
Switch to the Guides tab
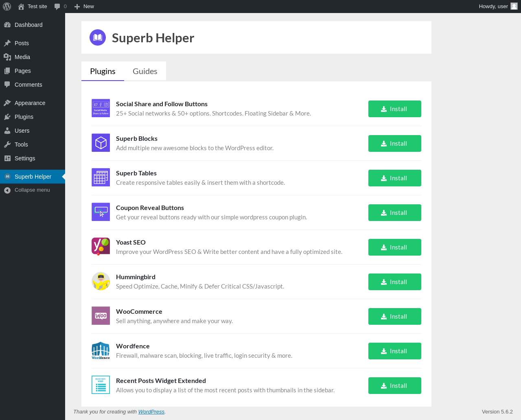145,71
